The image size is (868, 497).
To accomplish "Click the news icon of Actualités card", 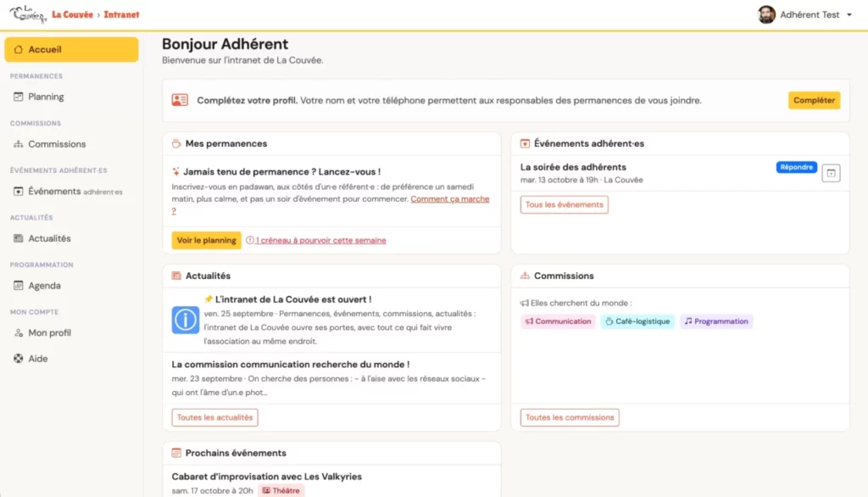I will coord(176,276).
